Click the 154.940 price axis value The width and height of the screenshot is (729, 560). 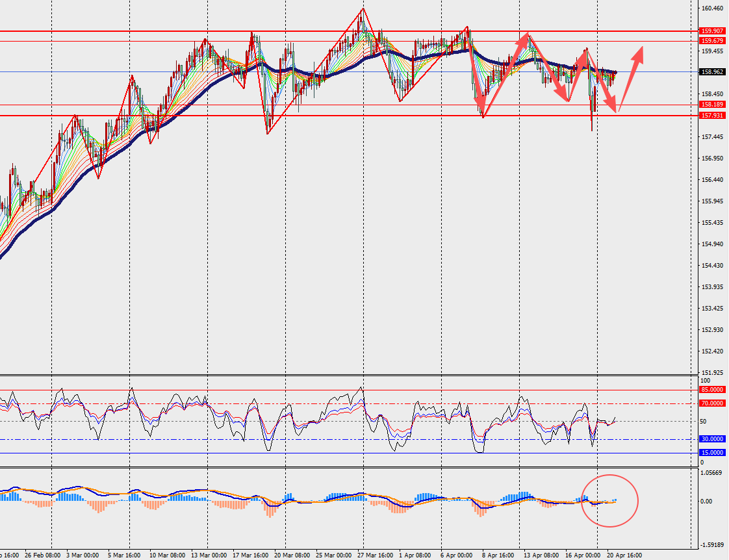(712, 244)
